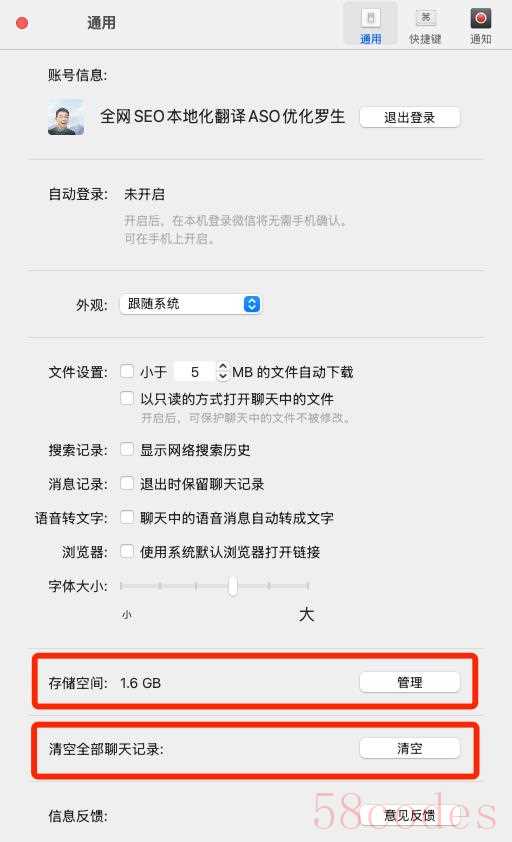Open the 意见反馈 feedback button

pos(409,815)
